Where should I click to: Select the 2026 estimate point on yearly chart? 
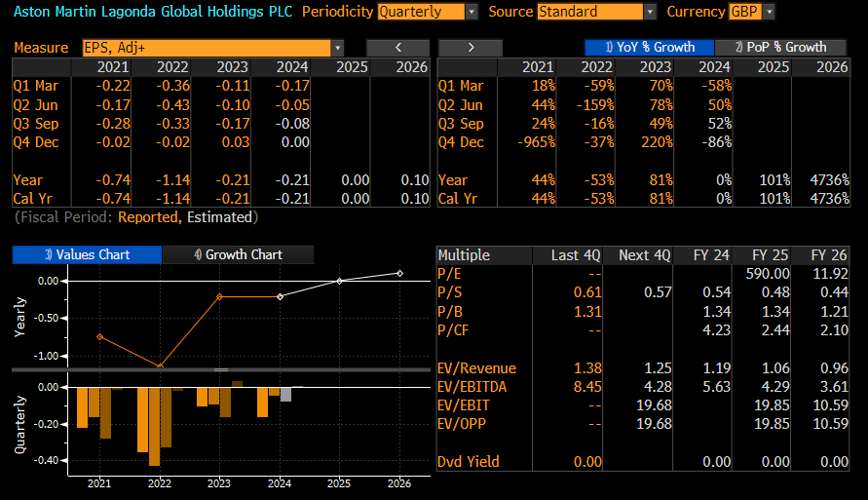[400, 273]
